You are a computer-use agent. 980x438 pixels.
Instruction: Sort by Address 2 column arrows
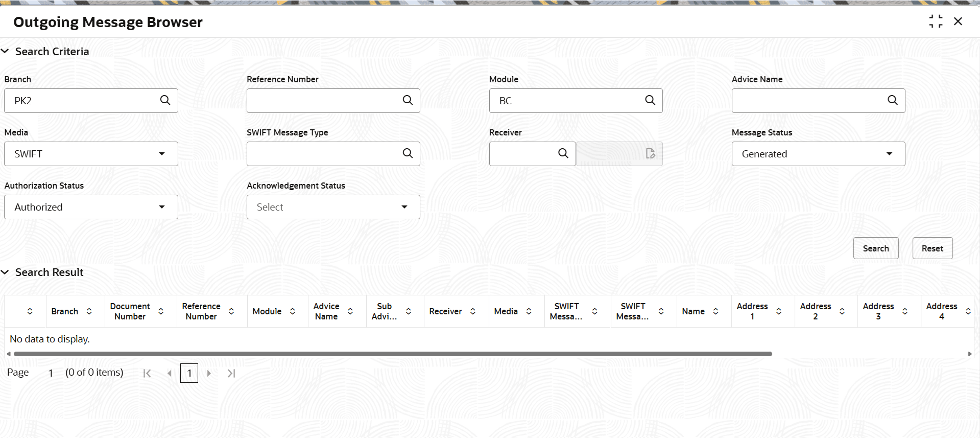click(842, 311)
